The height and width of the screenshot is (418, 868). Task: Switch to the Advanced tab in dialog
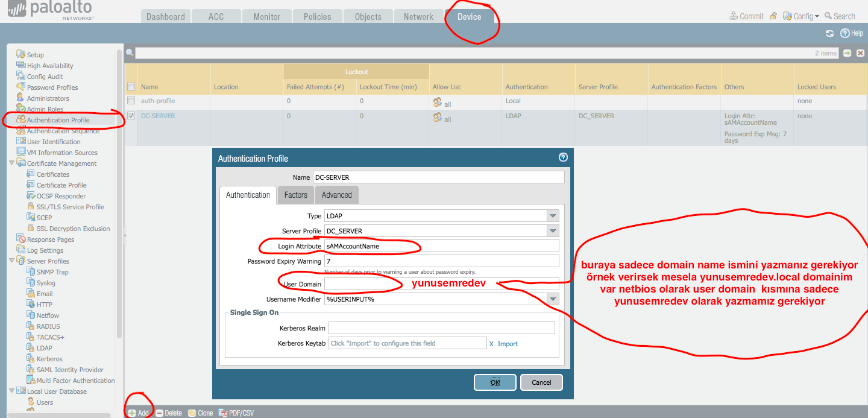(336, 195)
